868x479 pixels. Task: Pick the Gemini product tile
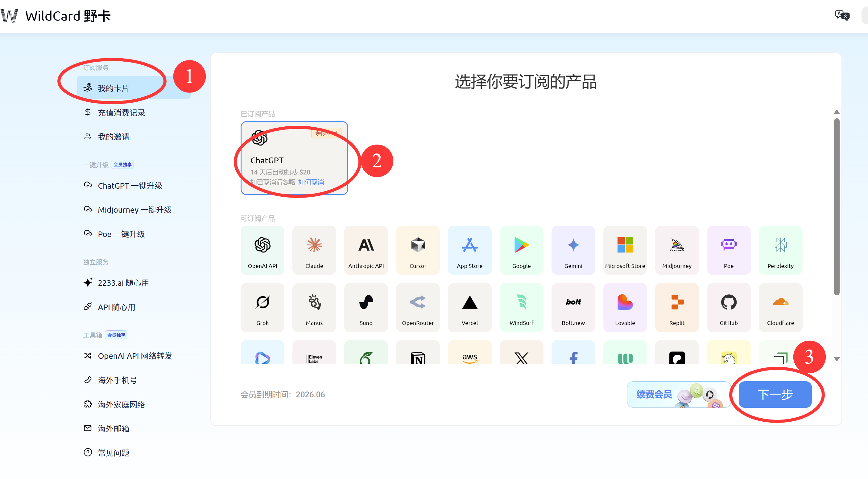tap(573, 250)
